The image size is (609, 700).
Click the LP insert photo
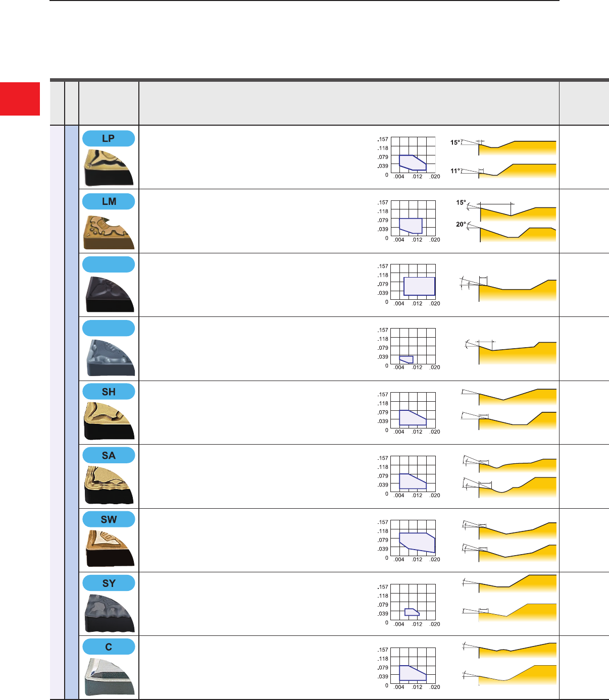point(109,168)
